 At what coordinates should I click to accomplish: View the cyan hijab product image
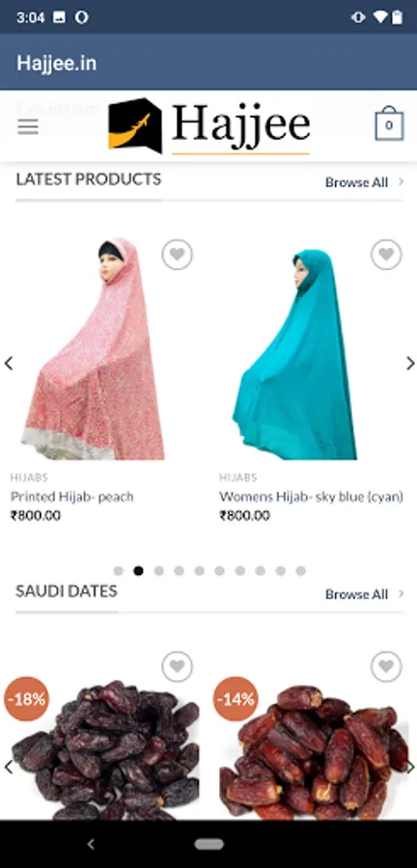tap(295, 354)
